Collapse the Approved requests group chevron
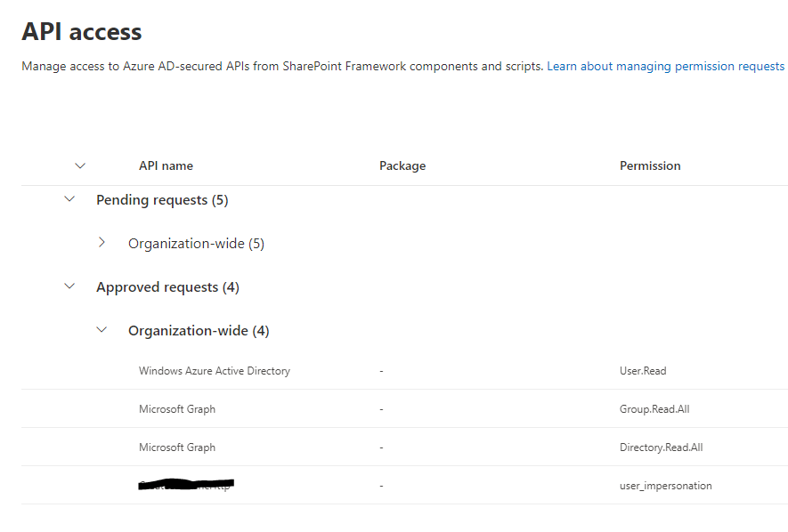788x532 pixels. click(x=69, y=286)
